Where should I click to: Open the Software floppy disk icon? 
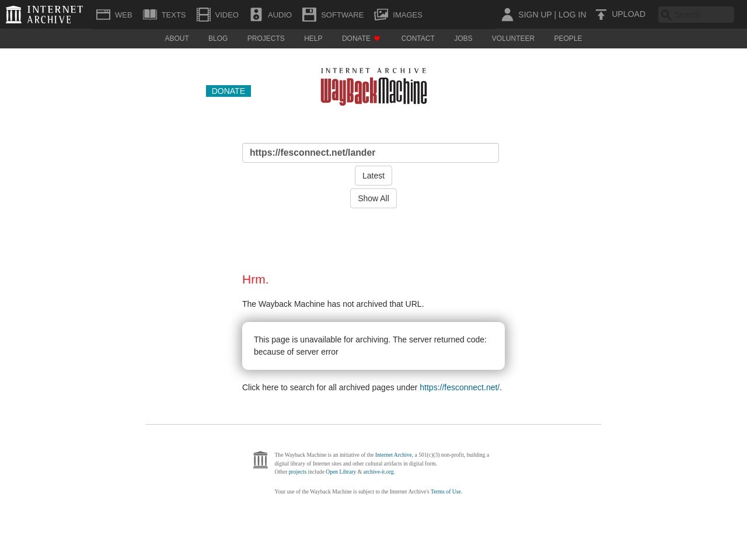point(309,15)
